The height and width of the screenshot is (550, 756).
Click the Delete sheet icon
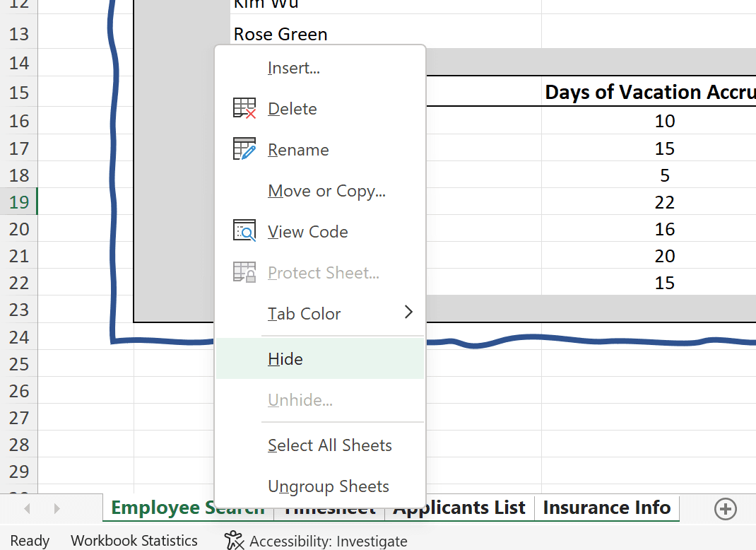click(244, 109)
